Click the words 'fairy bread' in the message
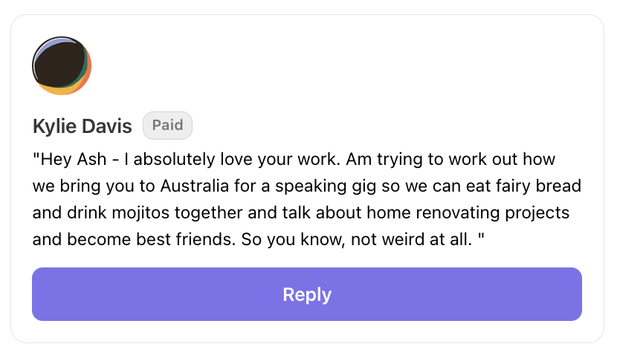The height and width of the screenshot is (364, 617). coord(540,186)
